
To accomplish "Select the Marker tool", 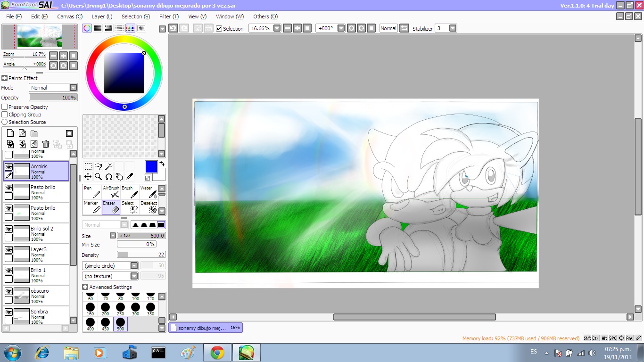I will click(x=92, y=207).
